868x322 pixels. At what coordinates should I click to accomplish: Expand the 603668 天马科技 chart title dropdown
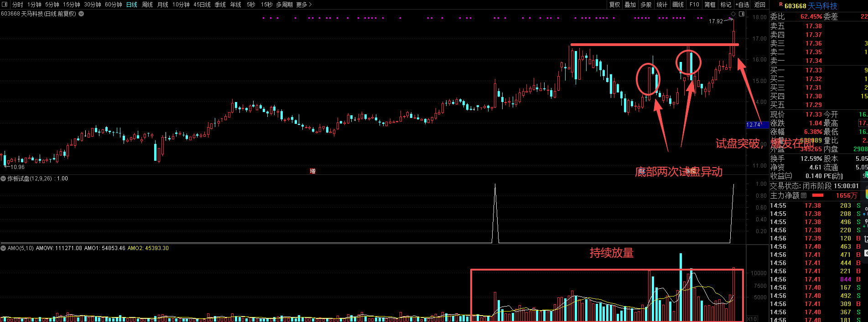[x=81, y=14]
